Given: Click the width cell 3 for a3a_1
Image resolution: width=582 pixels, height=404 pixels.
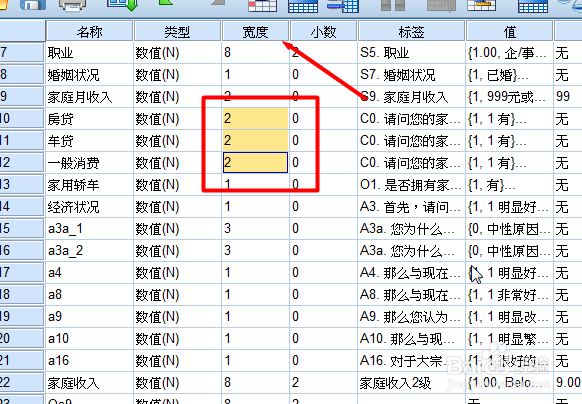Looking at the screenshot, I should point(255,229).
